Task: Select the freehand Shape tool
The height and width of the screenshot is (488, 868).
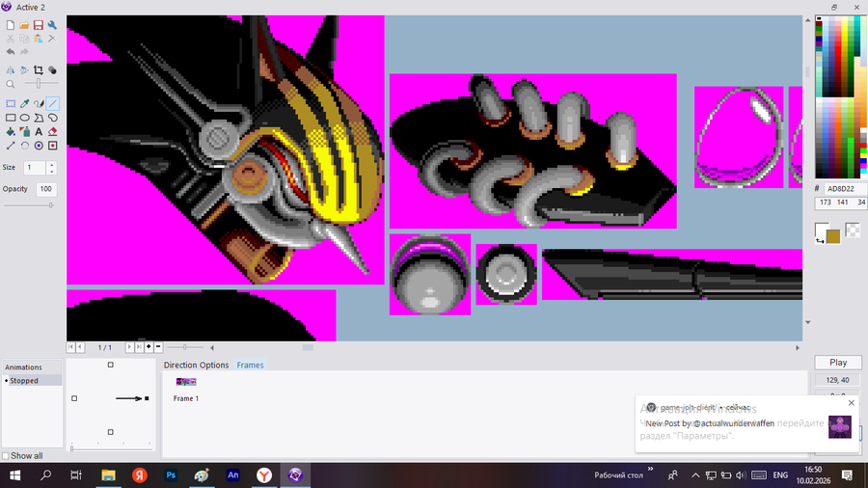Action: 53,118
